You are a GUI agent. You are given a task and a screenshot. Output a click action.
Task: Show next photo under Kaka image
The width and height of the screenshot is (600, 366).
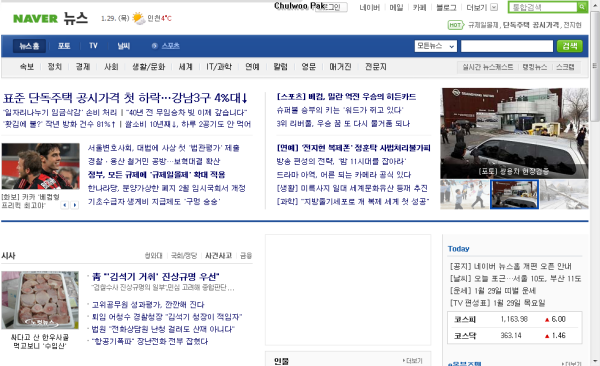(75, 205)
